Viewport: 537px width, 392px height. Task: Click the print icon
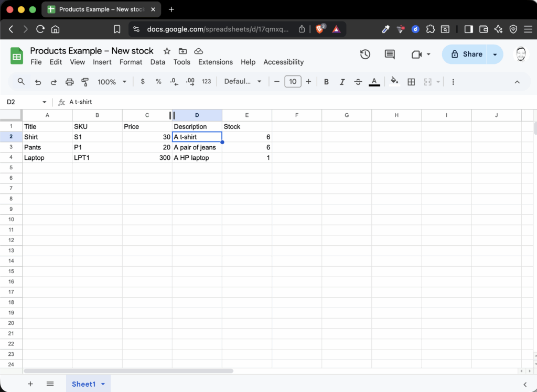click(69, 82)
